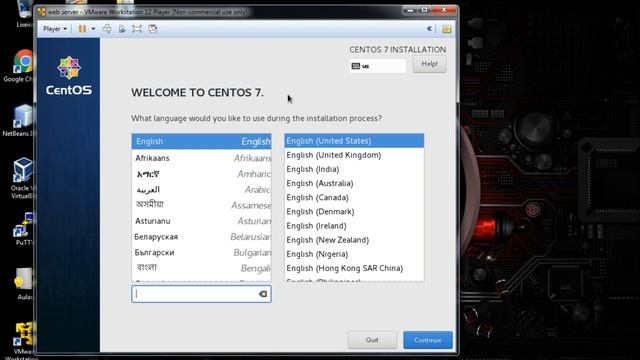Viewport: 640px width, 360px height.
Task: Select English (Ireland) locale
Action: 354,226
